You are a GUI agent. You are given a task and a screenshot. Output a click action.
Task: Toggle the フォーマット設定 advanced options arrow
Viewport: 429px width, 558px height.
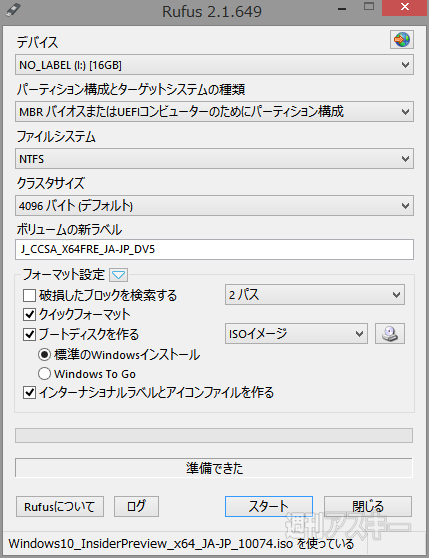click(x=118, y=275)
